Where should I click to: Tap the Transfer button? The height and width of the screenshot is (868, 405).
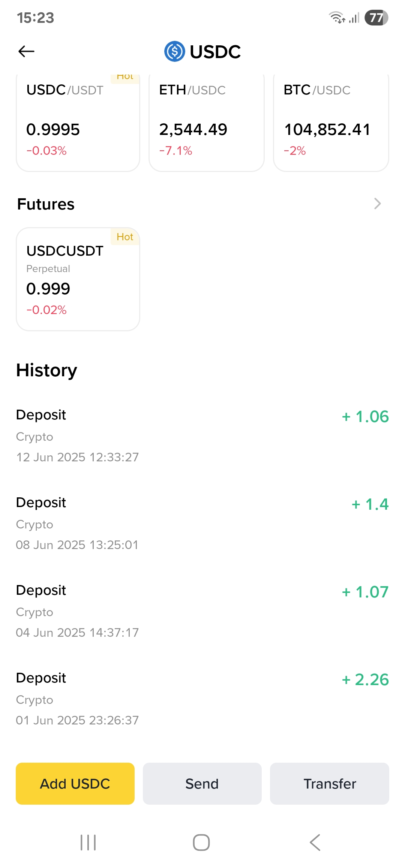pyautogui.click(x=330, y=784)
